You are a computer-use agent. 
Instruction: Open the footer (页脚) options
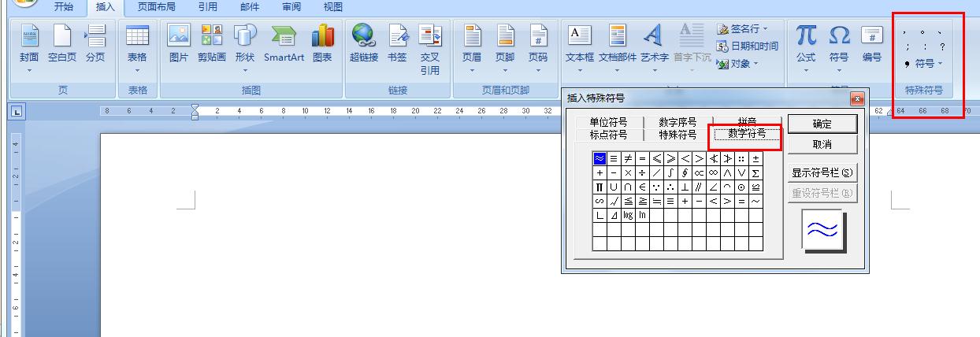click(x=505, y=49)
